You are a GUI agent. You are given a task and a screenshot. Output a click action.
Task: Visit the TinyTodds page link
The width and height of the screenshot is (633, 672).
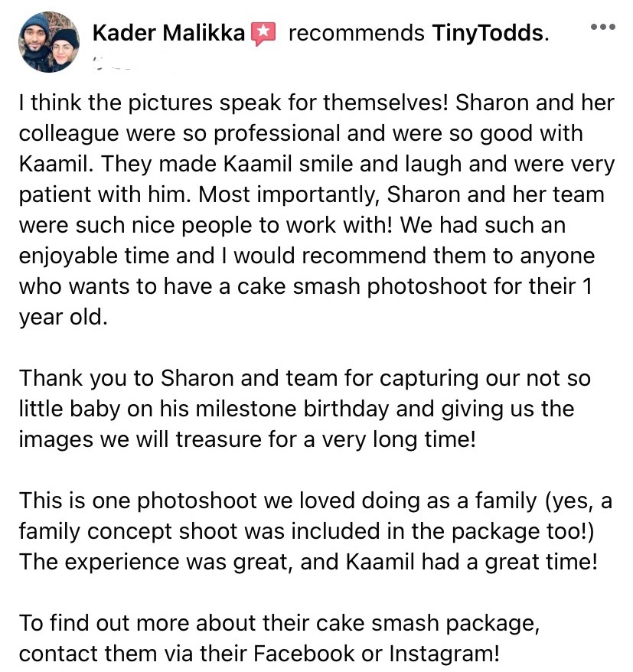tap(488, 33)
